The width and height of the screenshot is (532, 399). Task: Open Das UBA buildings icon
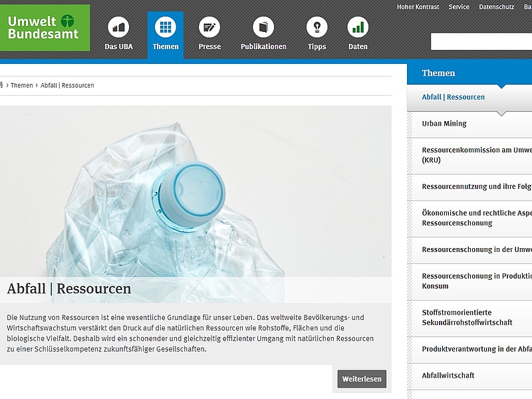(118, 27)
